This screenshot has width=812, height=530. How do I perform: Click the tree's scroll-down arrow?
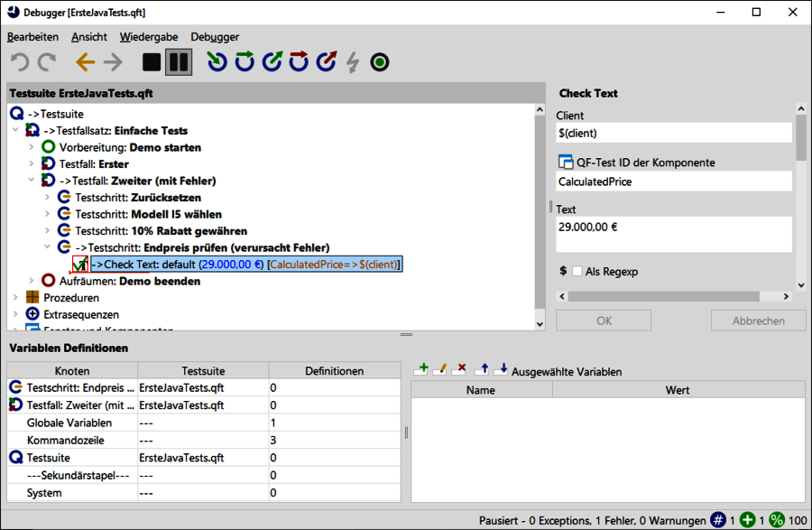540,324
